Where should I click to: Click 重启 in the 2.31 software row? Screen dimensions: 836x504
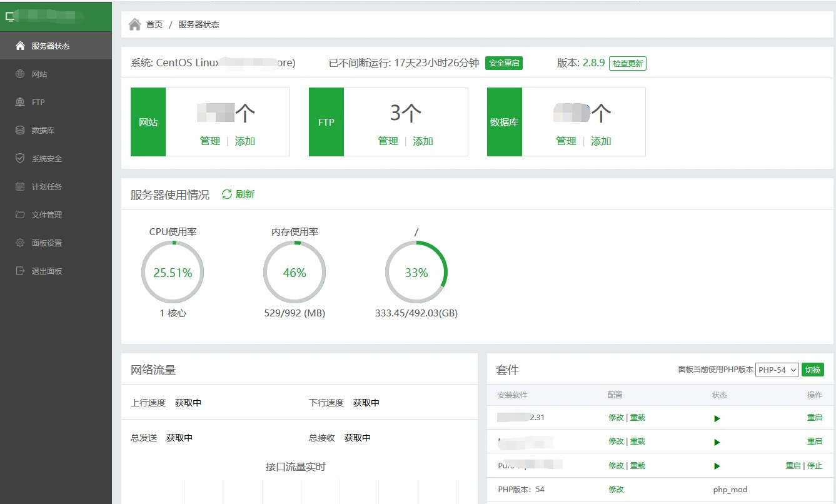click(815, 418)
